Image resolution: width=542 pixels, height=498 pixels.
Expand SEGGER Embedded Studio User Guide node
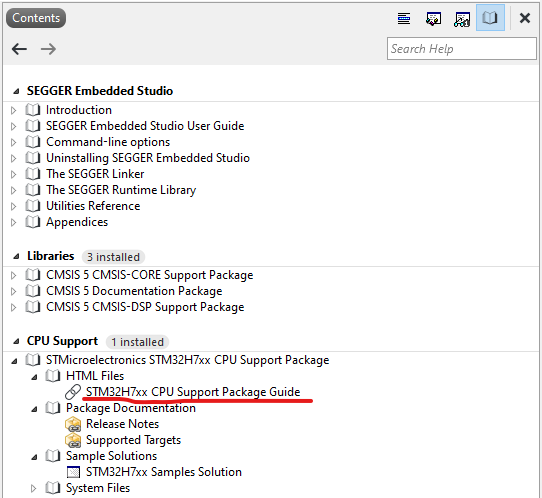13,126
